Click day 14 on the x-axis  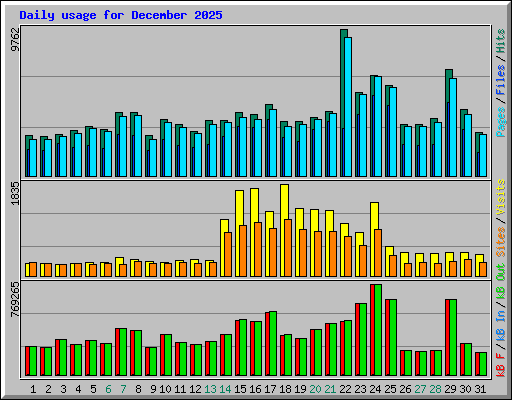click(225, 389)
